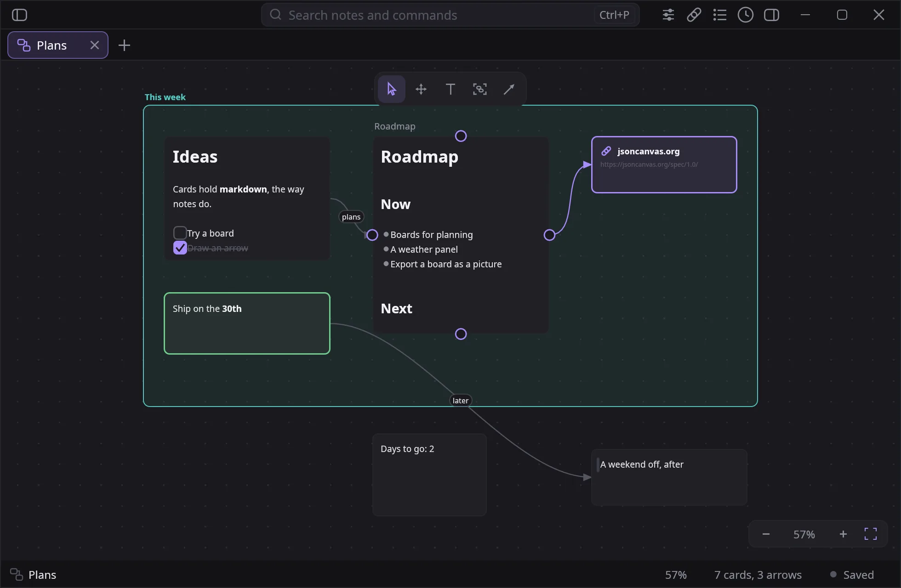Open the settings sliders icon in title bar
901x588 pixels.
click(x=668, y=15)
